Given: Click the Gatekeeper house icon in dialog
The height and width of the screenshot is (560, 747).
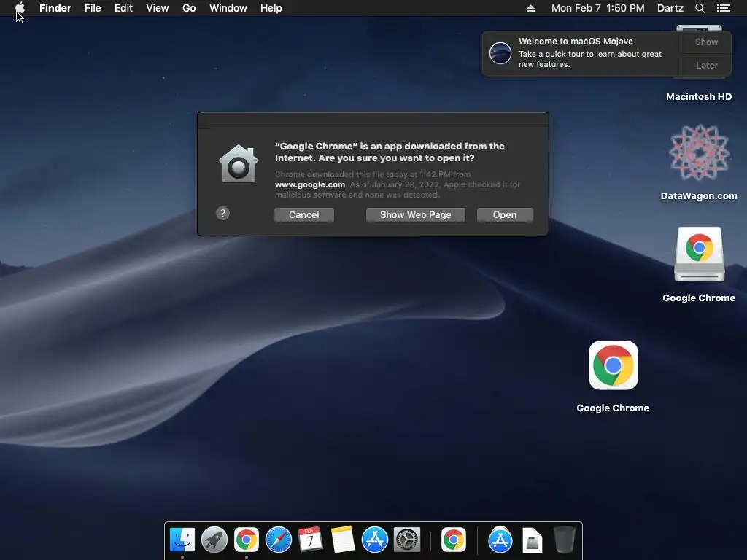Looking at the screenshot, I should (239, 164).
